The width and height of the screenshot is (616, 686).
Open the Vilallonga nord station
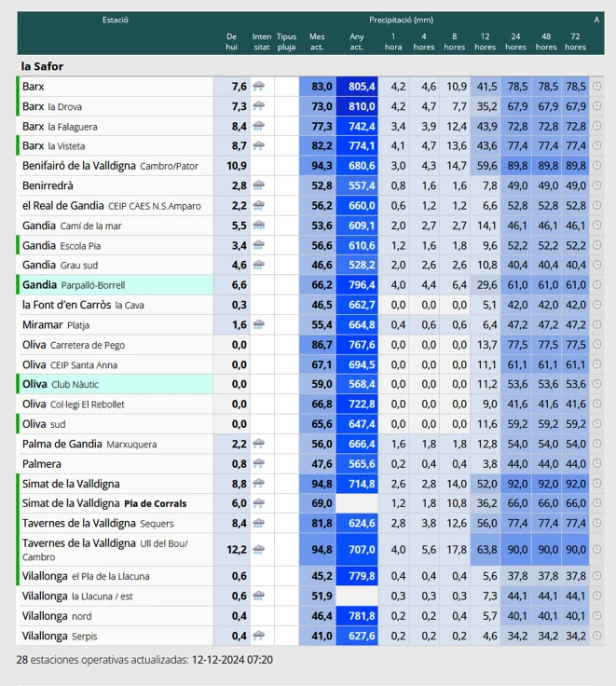57,616
